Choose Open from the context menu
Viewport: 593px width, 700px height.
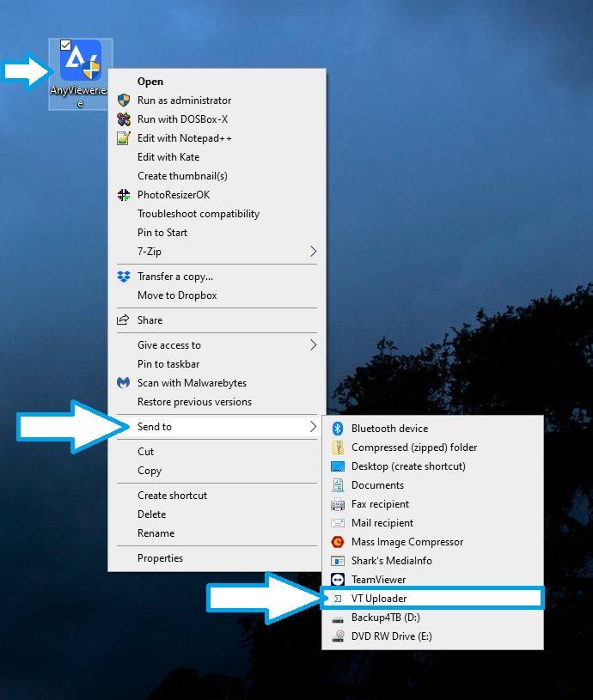point(217,82)
